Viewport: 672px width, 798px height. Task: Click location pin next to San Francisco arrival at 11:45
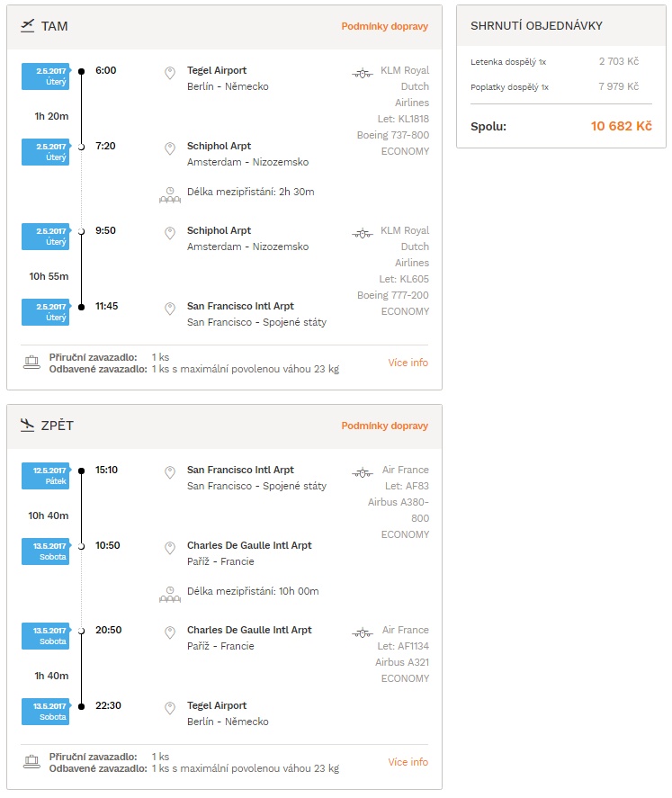coord(170,309)
